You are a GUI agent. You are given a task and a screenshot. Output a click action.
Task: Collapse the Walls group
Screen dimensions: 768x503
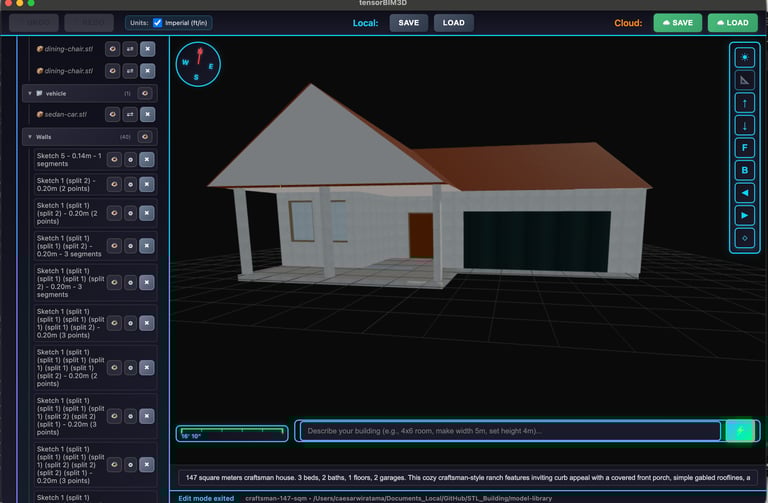[30, 137]
